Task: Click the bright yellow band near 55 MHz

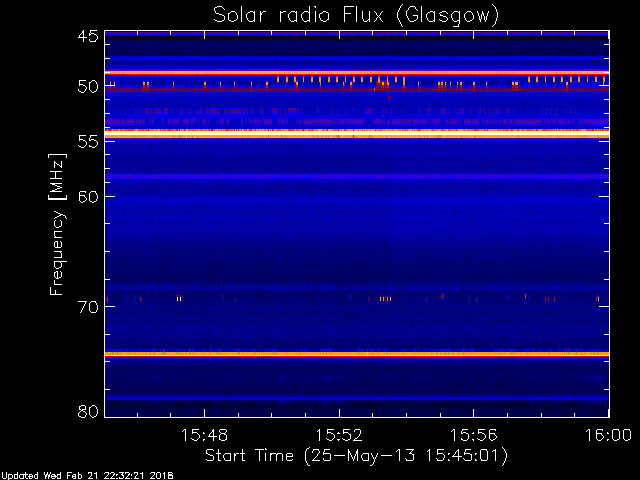Action: [x=357, y=134]
